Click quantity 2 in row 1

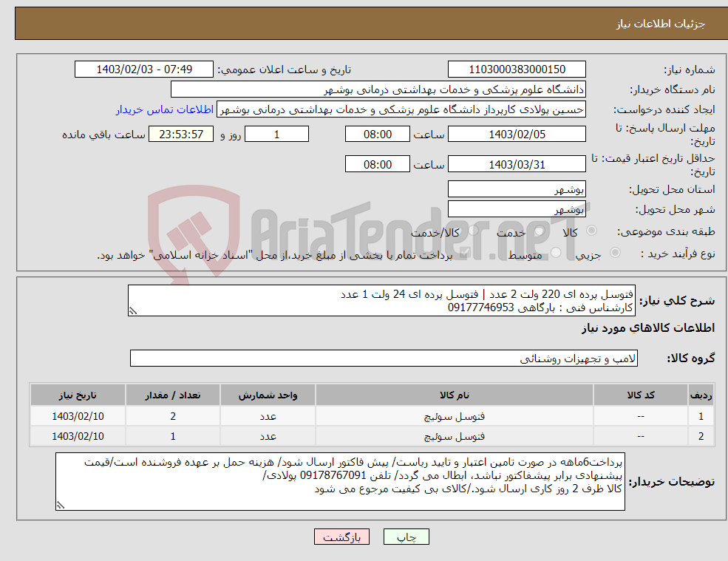click(173, 416)
